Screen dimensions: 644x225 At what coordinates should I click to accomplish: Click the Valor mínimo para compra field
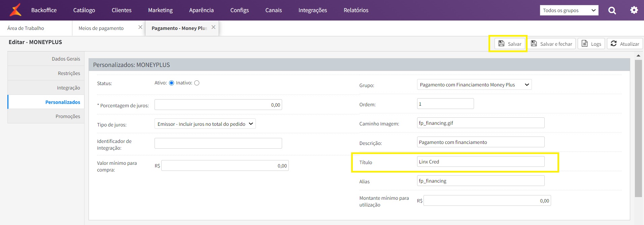tap(225, 165)
